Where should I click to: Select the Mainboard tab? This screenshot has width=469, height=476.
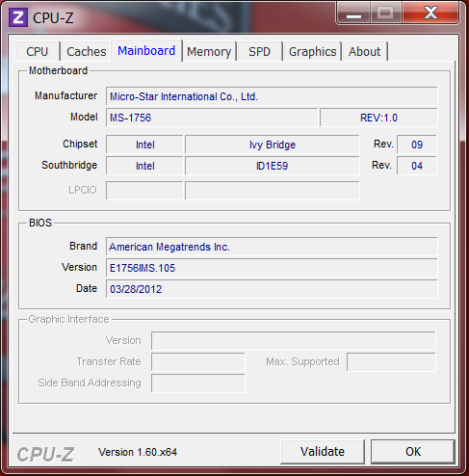point(146,50)
